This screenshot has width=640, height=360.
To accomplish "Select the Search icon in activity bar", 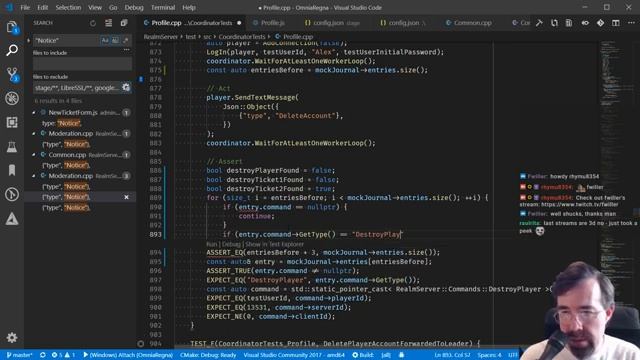I will pyautogui.click(x=12, y=50).
